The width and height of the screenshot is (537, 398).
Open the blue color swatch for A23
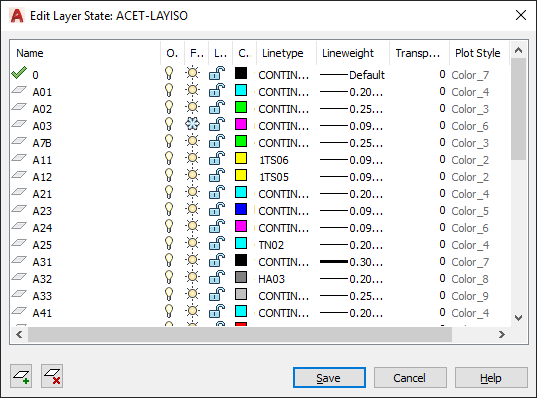(x=241, y=209)
